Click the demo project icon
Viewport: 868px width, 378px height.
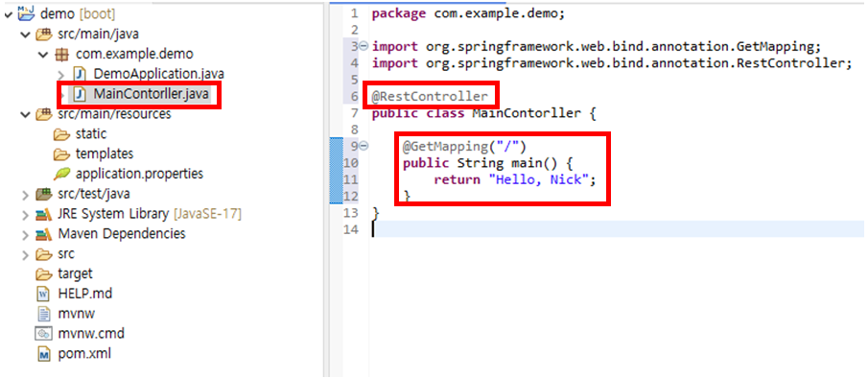click(x=26, y=12)
